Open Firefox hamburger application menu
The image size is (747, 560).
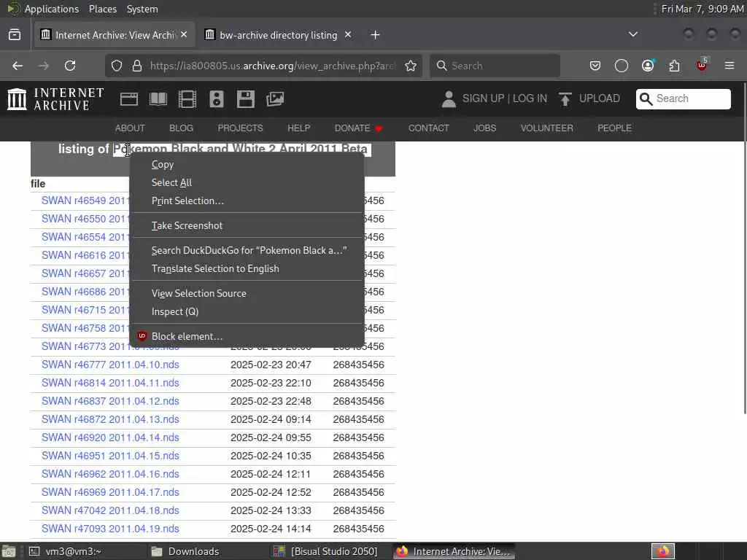pos(729,66)
